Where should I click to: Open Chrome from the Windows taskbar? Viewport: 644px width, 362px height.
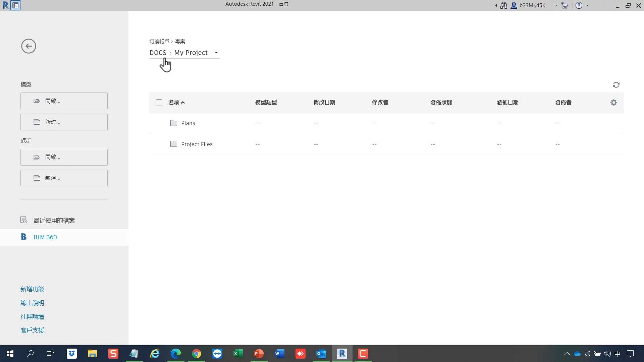pos(197,354)
